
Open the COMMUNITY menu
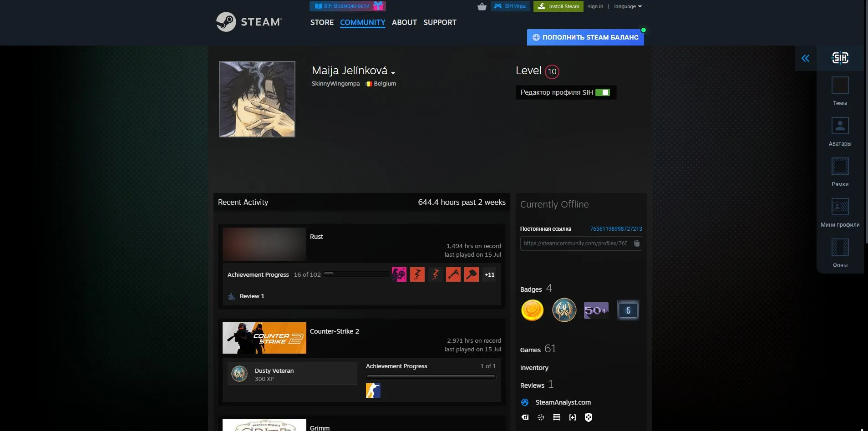(363, 22)
